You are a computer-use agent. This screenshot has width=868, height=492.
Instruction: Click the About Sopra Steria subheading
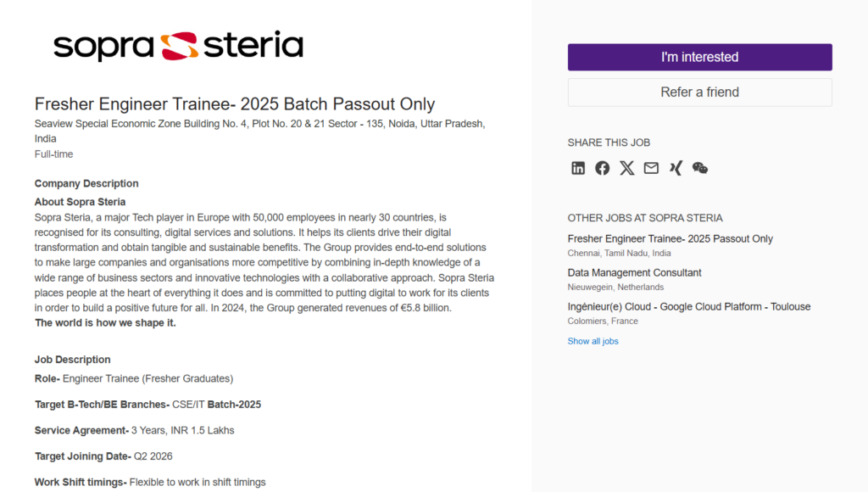80,202
